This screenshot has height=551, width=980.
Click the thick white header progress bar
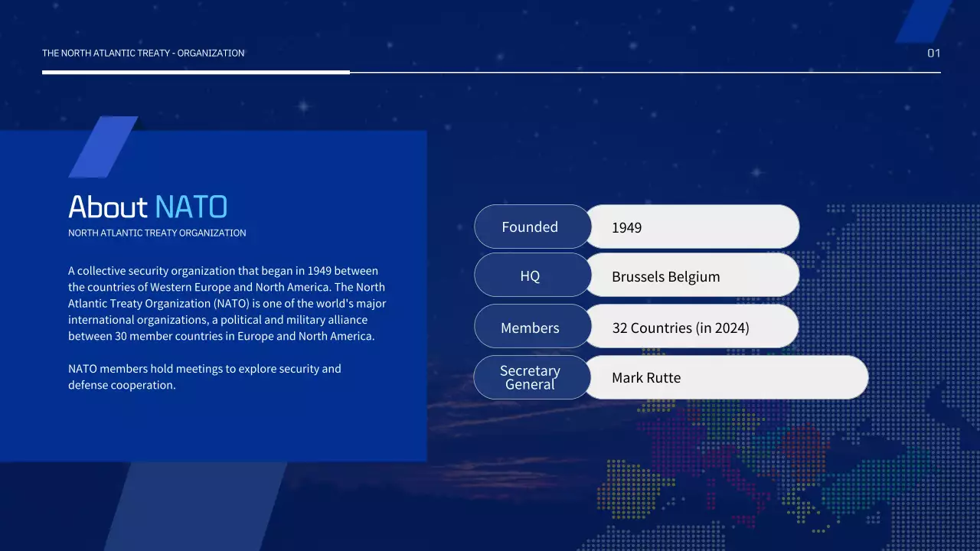195,72
